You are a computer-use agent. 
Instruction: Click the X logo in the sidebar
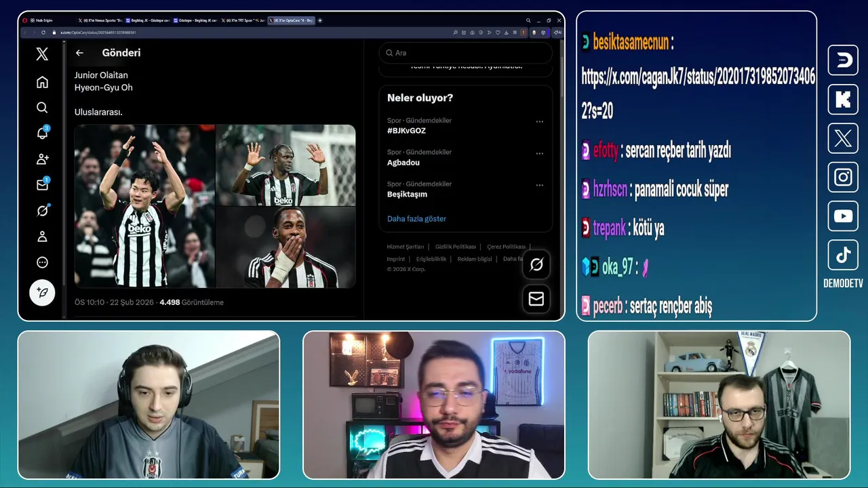click(42, 54)
